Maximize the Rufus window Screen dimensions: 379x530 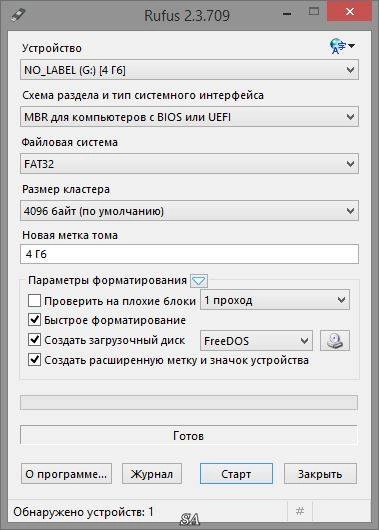(x=314, y=11)
